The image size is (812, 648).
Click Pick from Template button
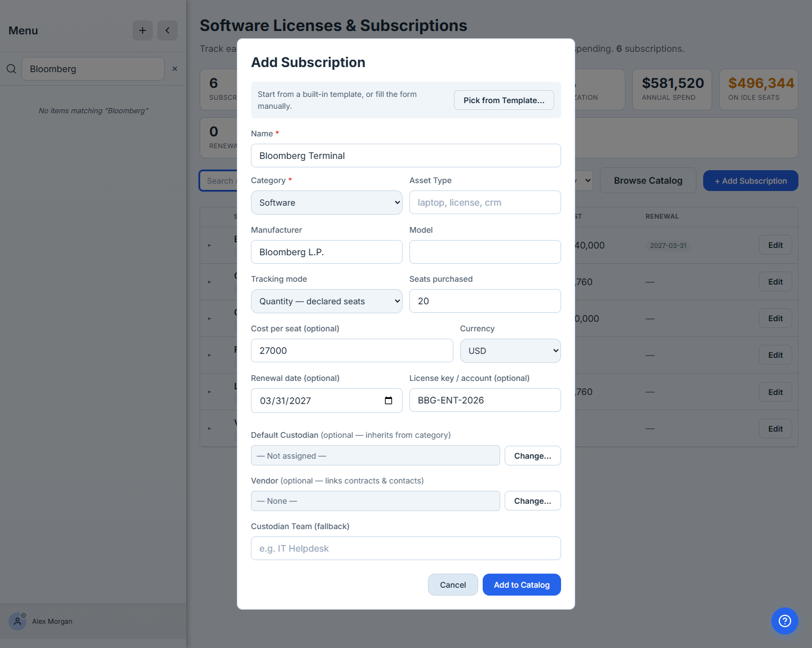tap(504, 100)
